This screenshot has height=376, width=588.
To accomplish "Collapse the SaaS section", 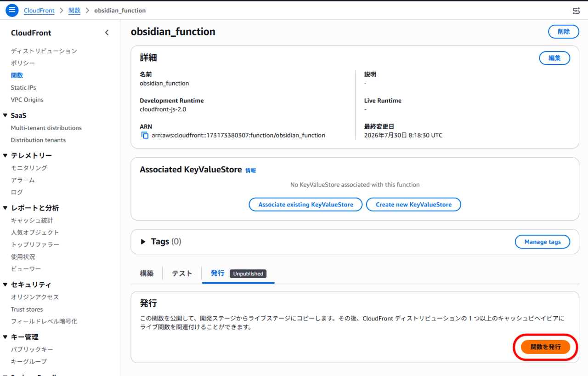I will [5, 115].
